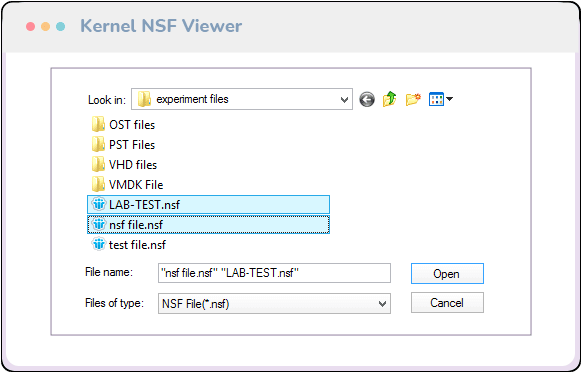
Task: Click the experiment files folder icon in Look in
Action: pos(144,99)
